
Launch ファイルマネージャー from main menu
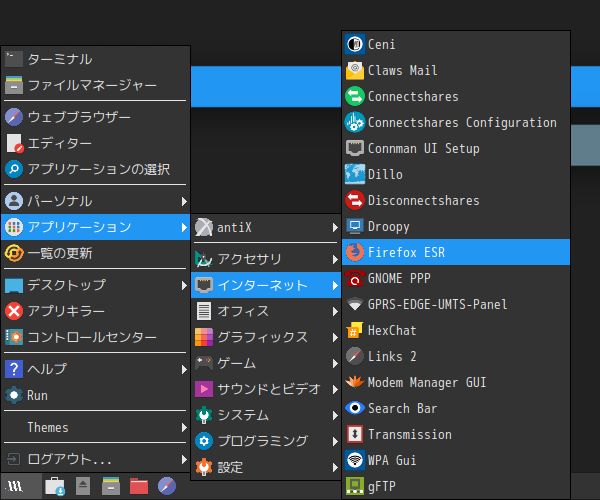pyautogui.click(x=96, y=85)
